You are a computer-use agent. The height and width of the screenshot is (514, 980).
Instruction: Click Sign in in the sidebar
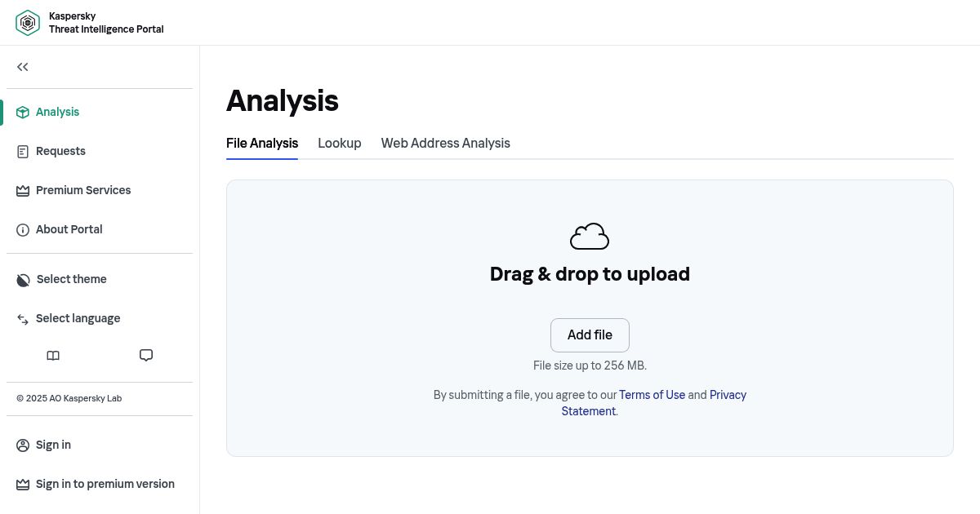(x=53, y=445)
